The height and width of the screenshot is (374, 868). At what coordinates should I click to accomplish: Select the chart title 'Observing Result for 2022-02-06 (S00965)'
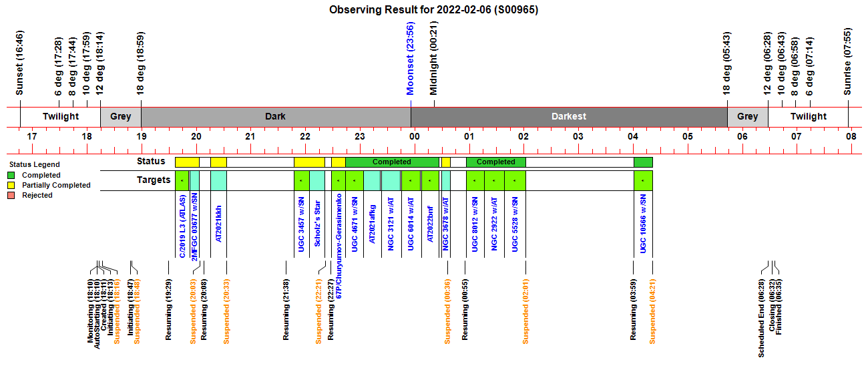point(434,9)
